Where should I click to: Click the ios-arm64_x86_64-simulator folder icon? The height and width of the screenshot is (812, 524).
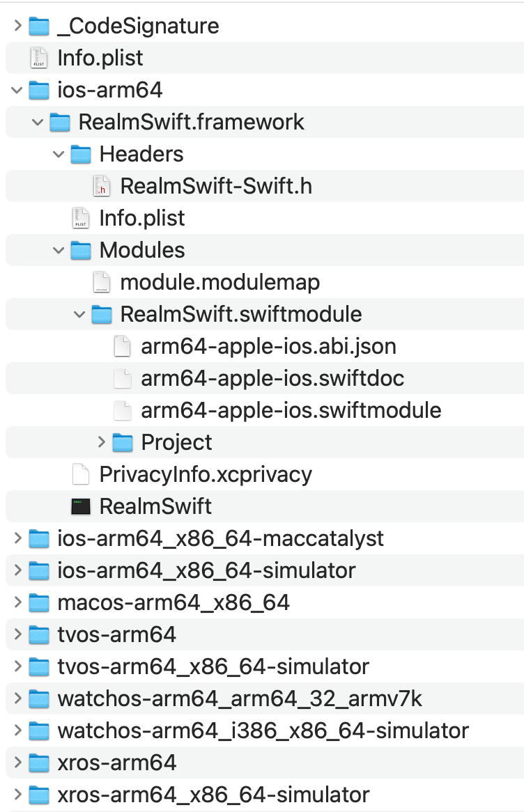point(39,570)
